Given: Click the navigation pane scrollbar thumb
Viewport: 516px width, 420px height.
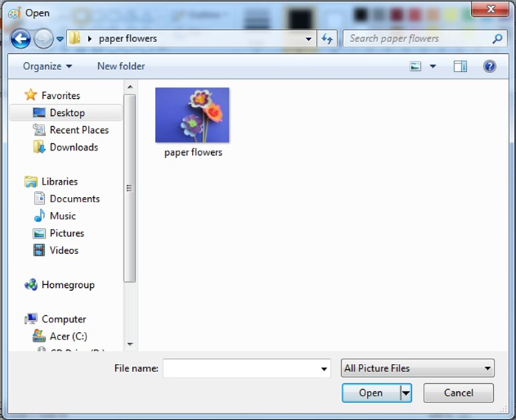Looking at the screenshot, I should [130, 188].
